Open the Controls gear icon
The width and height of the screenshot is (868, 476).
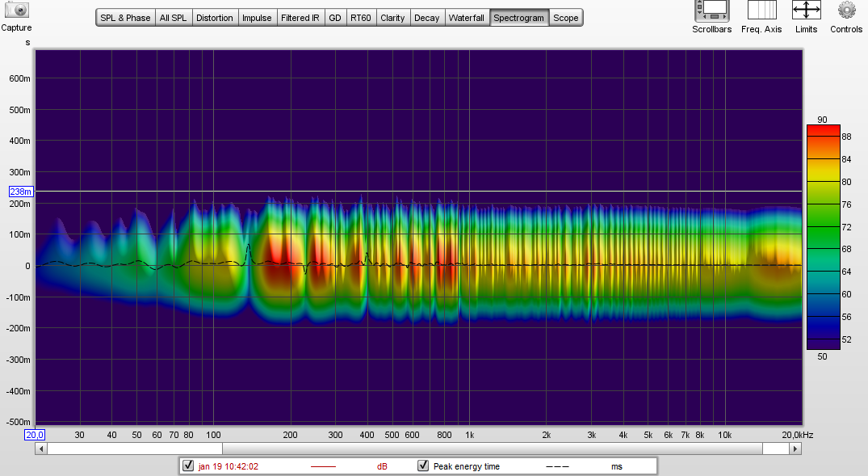[846, 11]
